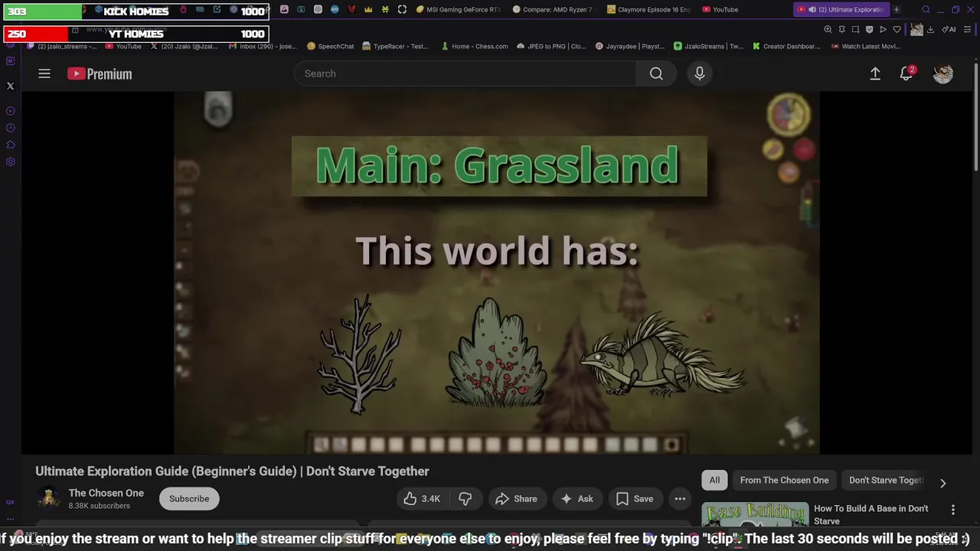This screenshot has height=551, width=980.
Task: Click The Chosen One channel avatar
Action: pyautogui.click(x=48, y=499)
